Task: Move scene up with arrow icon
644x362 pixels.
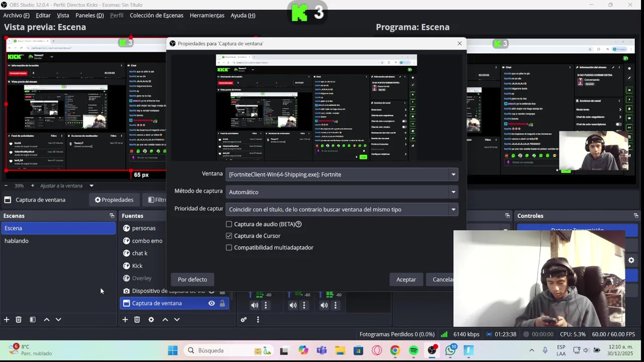Action: pyautogui.click(x=46, y=319)
